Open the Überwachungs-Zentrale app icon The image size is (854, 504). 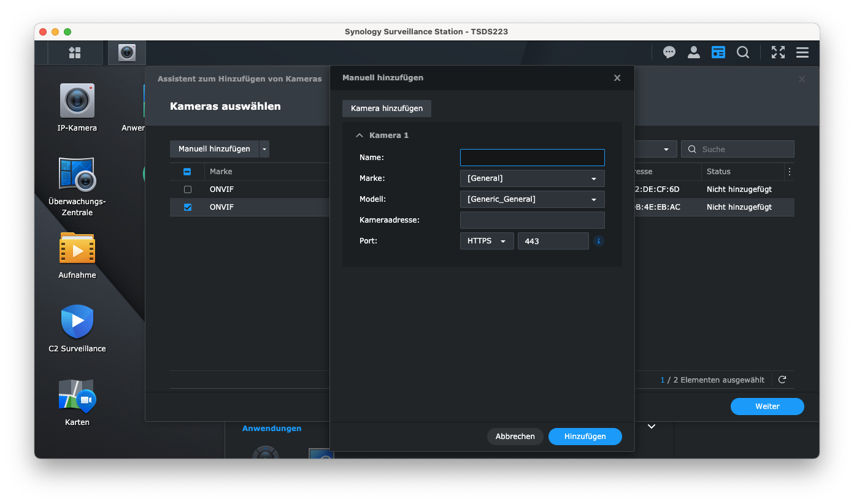pos(77,174)
